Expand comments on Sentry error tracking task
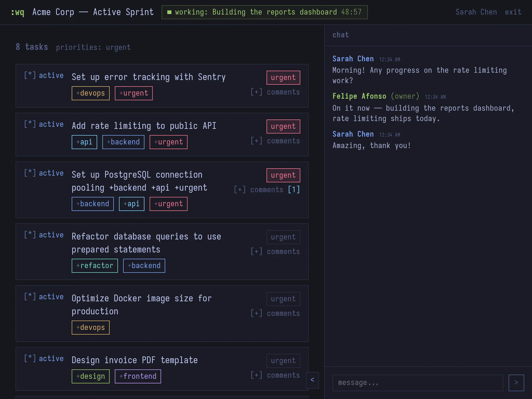The width and height of the screenshot is (532, 399). coord(275,92)
